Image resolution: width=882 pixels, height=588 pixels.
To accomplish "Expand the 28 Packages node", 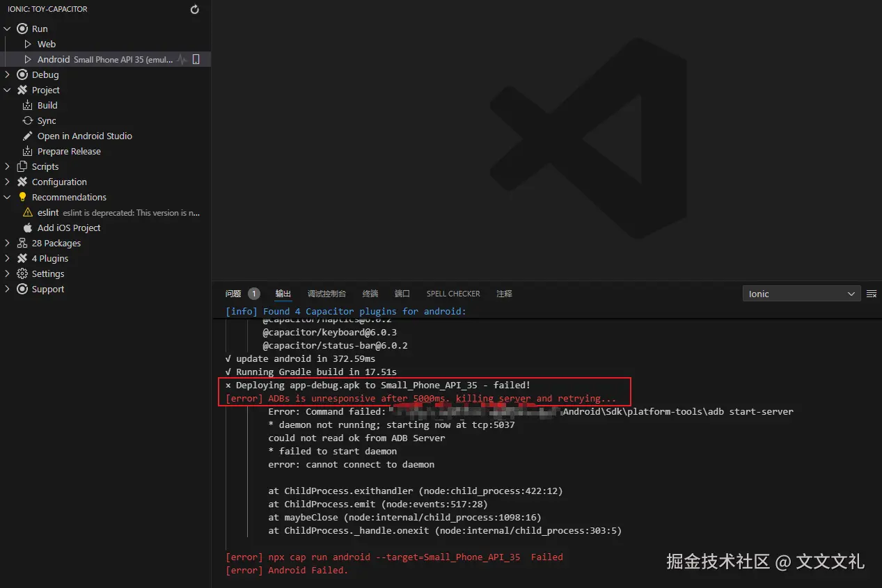I will tap(7, 243).
